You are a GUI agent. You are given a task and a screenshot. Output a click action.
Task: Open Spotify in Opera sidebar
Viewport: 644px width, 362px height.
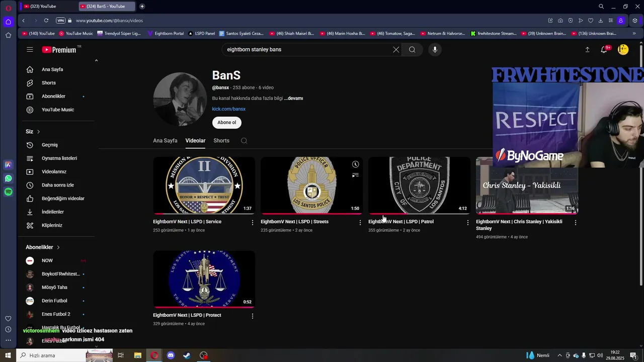tap(9, 192)
